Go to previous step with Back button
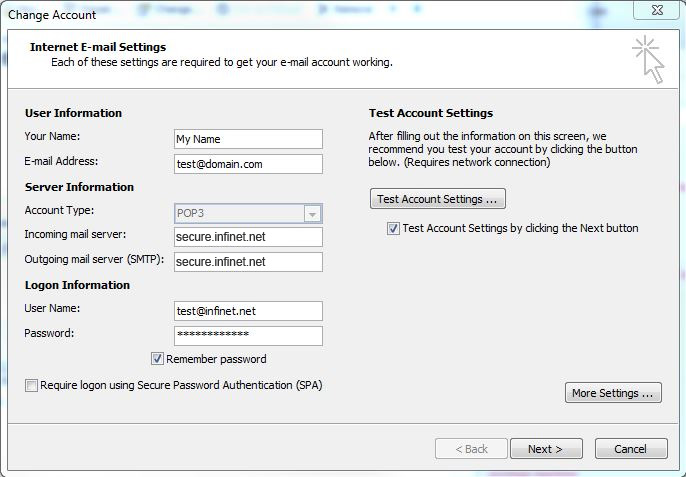 coord(471,449)
